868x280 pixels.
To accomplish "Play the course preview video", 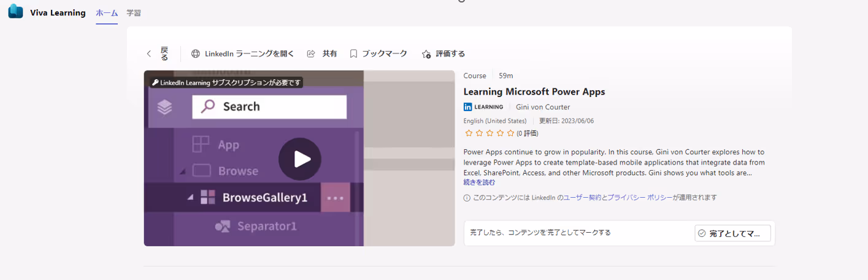I will 300,159.
